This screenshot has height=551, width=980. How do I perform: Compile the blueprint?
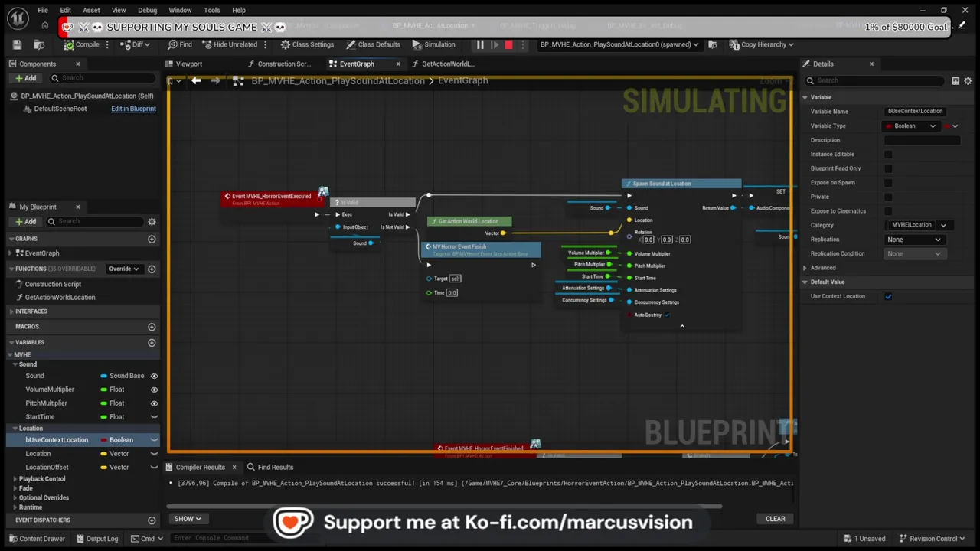coord(81,44)
